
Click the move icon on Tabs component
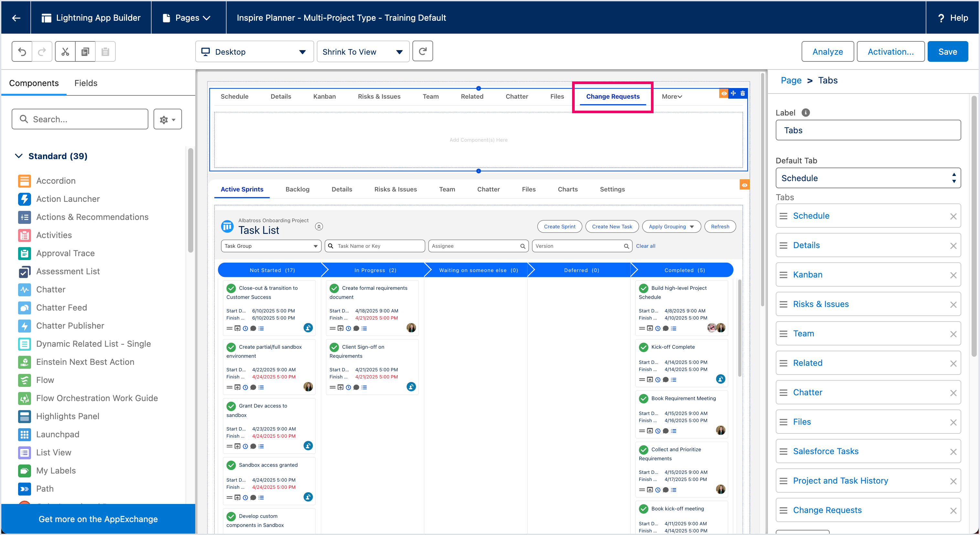pyautogui.click(x=733, y=93)
